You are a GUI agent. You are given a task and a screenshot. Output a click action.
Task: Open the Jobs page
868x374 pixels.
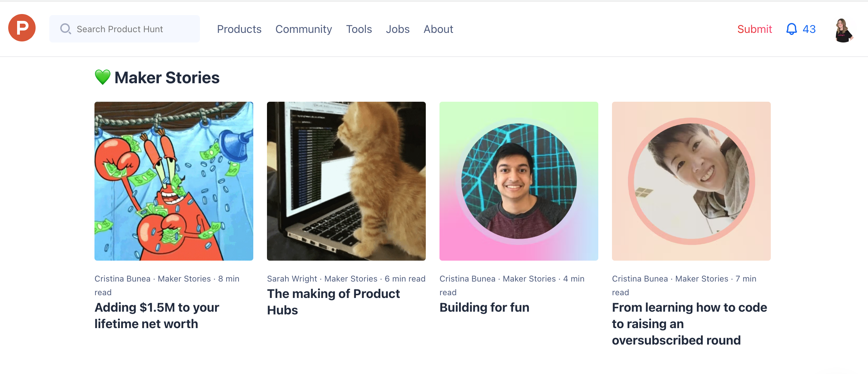point(397,29)
